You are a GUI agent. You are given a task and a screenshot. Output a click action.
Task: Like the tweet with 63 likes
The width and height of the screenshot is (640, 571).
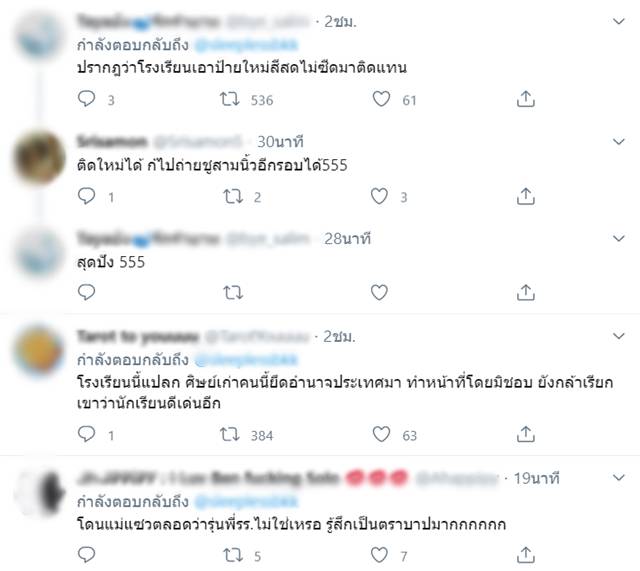pyautogui.click(x=381, y=434)
